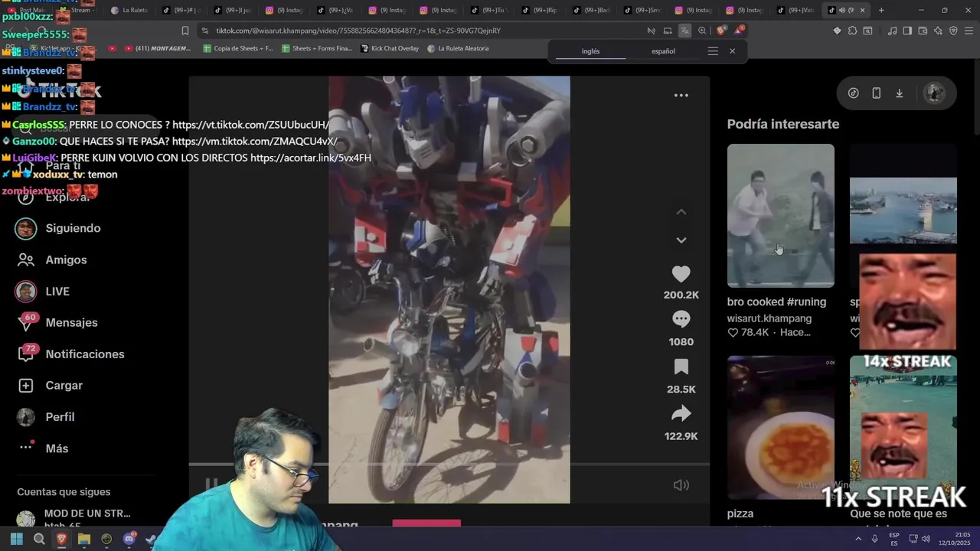Open Discord from the taskbar
Viewport: 980px width, 551px height.
click(129, 539)
